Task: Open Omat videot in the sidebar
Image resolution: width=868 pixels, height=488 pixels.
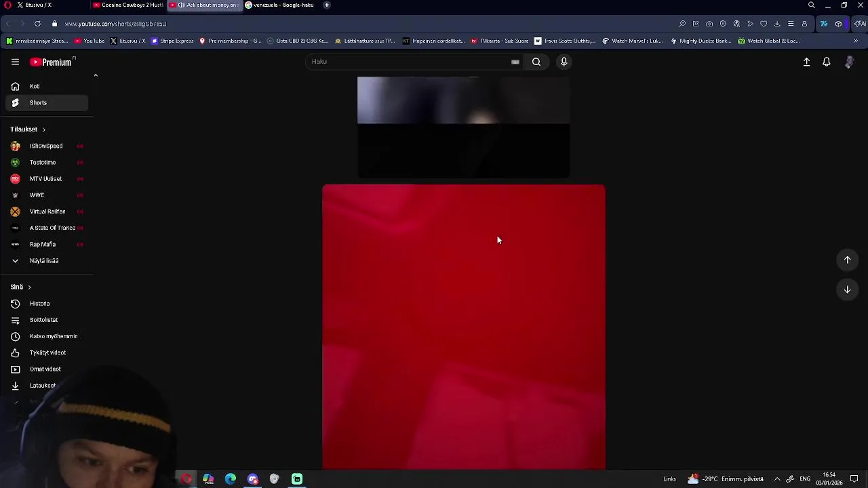Action: (x=47, y=369)
